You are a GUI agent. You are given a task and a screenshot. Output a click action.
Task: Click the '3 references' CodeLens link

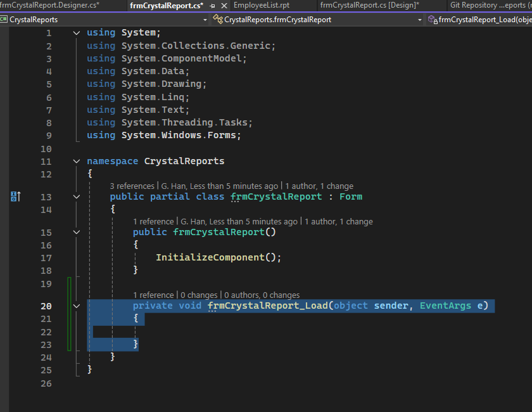coord(132,186)
